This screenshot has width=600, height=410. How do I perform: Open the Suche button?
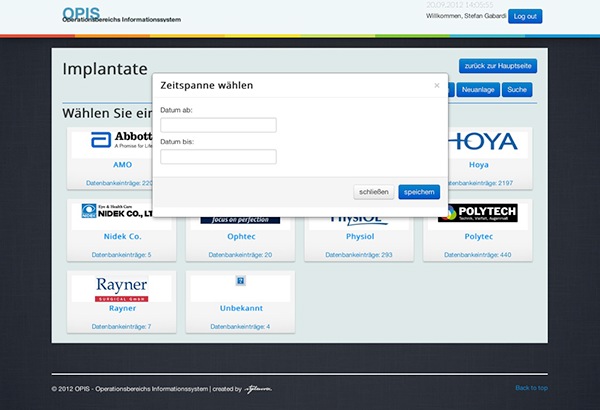coord(517,90)
